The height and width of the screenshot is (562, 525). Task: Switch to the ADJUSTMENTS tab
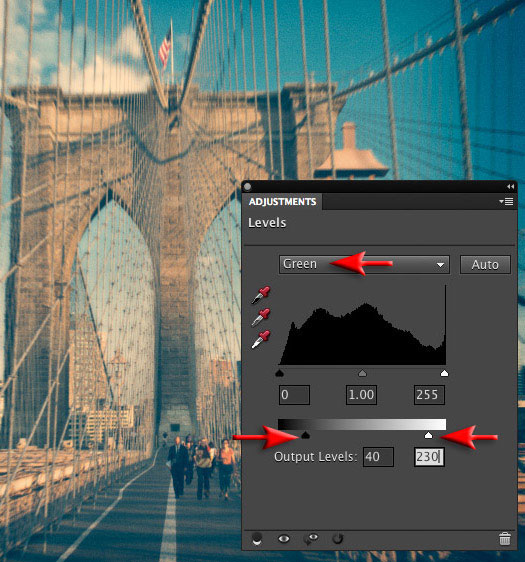(282, 202)
